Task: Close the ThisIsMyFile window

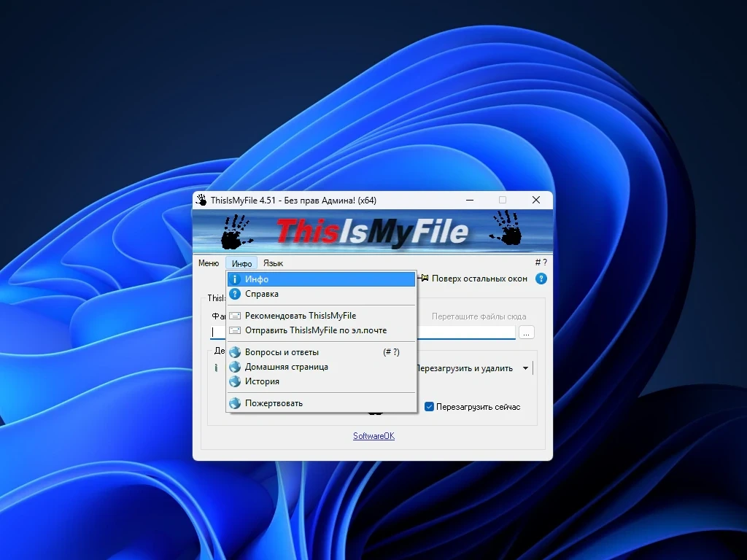Action: click(x=536, y=200)
